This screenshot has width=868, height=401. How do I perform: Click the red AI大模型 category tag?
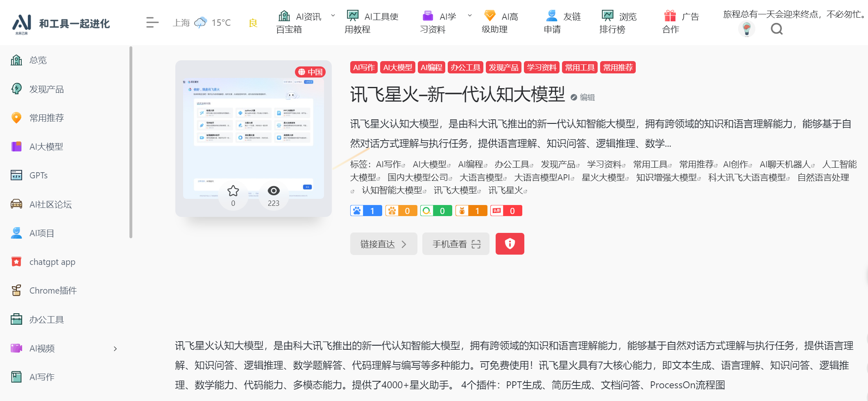pos(398,67)
